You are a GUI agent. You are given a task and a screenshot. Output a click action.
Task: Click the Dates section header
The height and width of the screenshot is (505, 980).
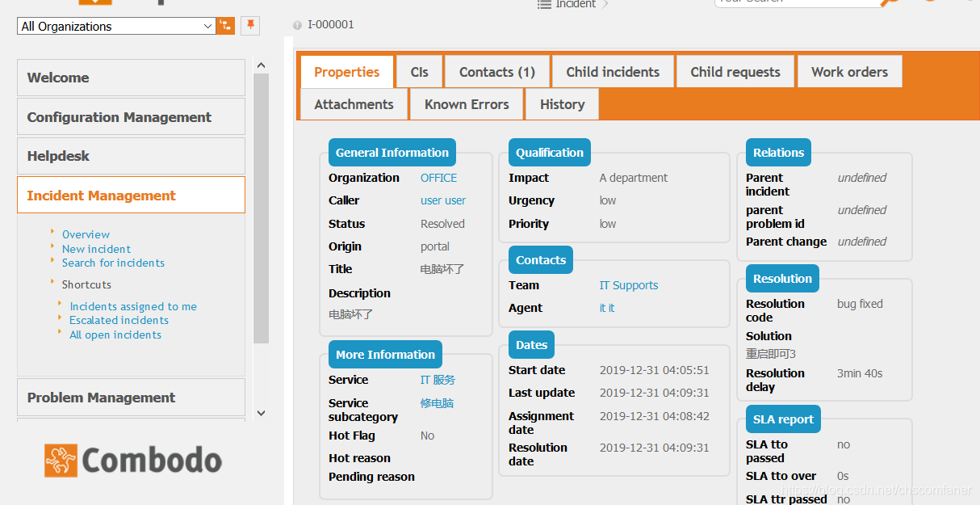tap(531, 344)
